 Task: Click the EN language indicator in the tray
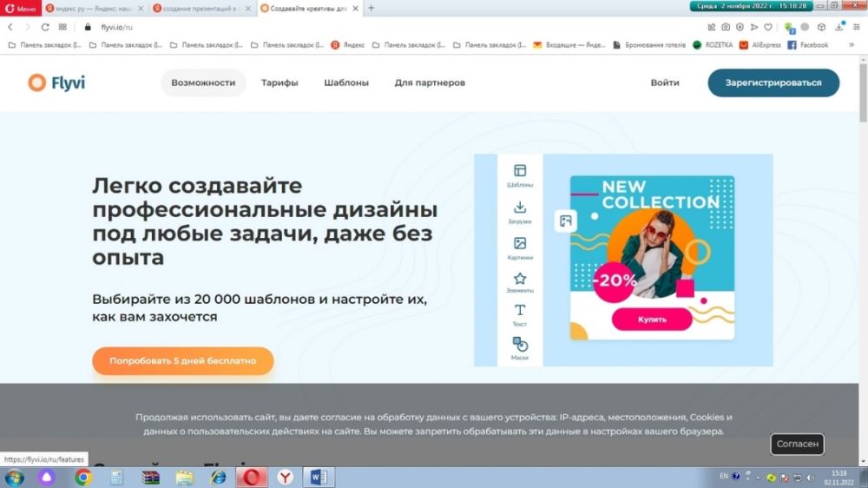[x=724, y=476]
